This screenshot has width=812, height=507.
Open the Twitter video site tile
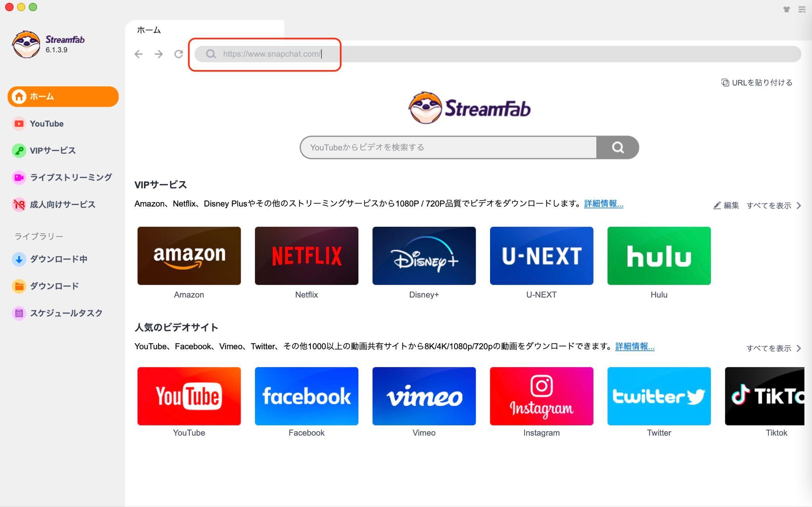(x=659, y=396)
